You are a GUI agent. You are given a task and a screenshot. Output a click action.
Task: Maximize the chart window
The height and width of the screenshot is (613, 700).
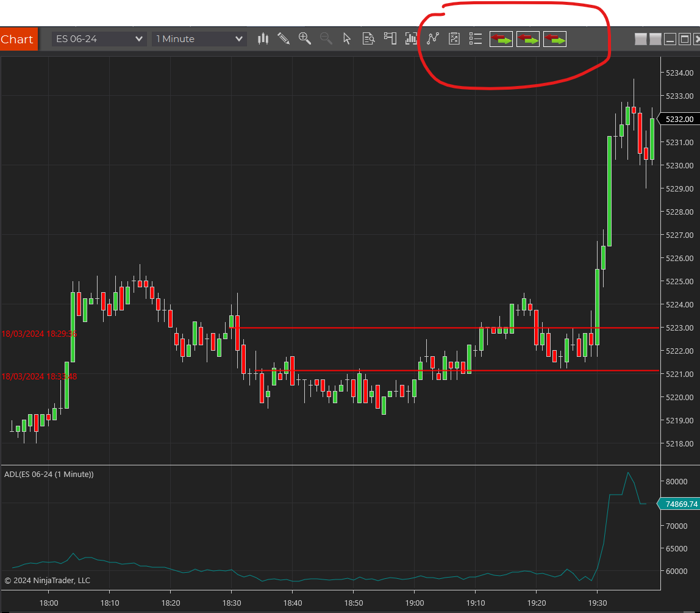[x=684, y=39]
